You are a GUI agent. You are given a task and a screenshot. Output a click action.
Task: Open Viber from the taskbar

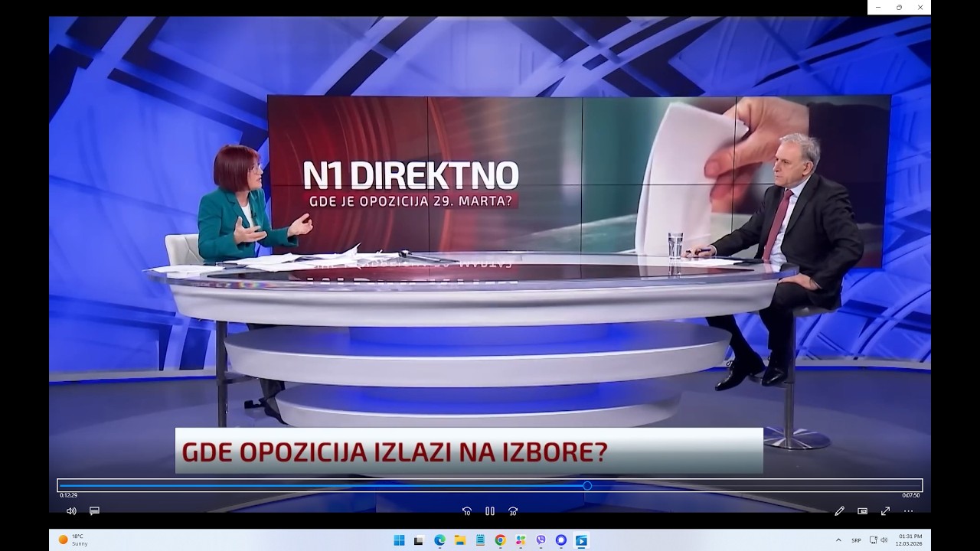pyautogui.click(x=541, y=540)
